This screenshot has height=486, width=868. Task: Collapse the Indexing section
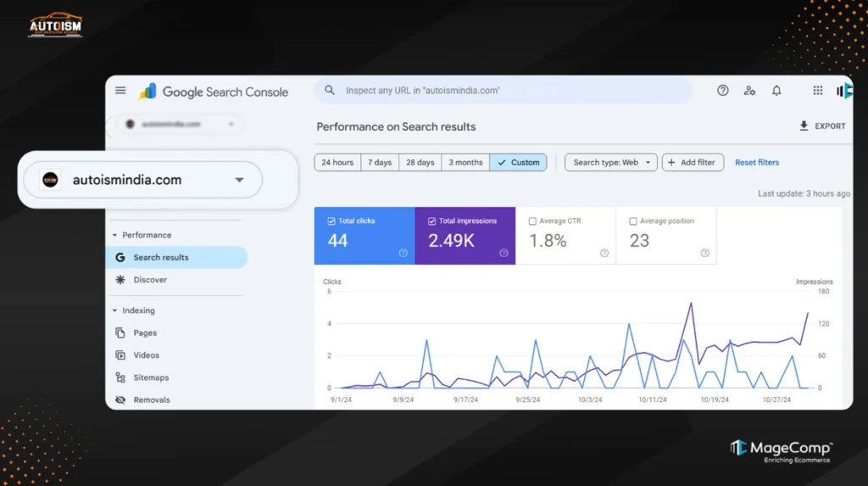[x=115, y=311]
